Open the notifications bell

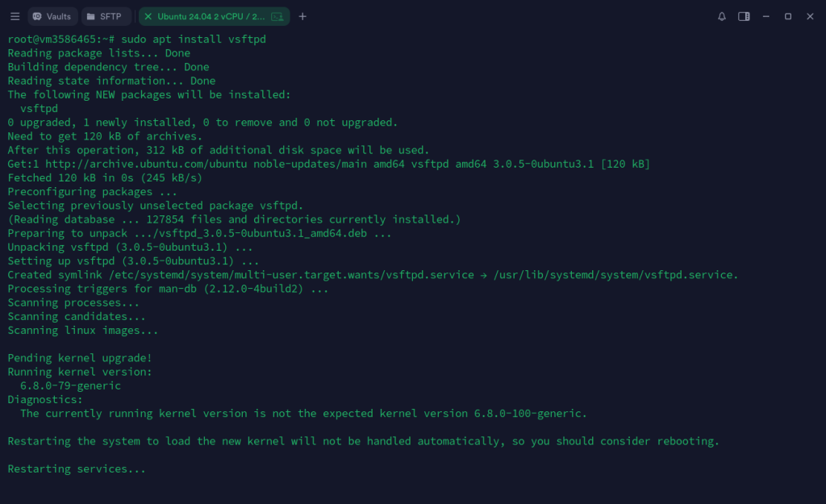tap(721, 16)
